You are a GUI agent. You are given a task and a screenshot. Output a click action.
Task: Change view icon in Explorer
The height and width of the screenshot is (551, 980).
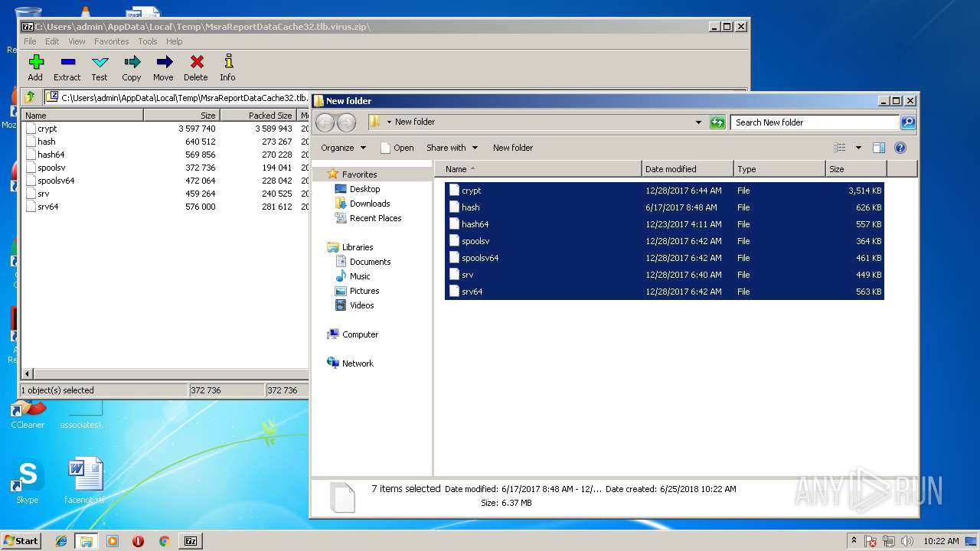(x=840, y=148)
